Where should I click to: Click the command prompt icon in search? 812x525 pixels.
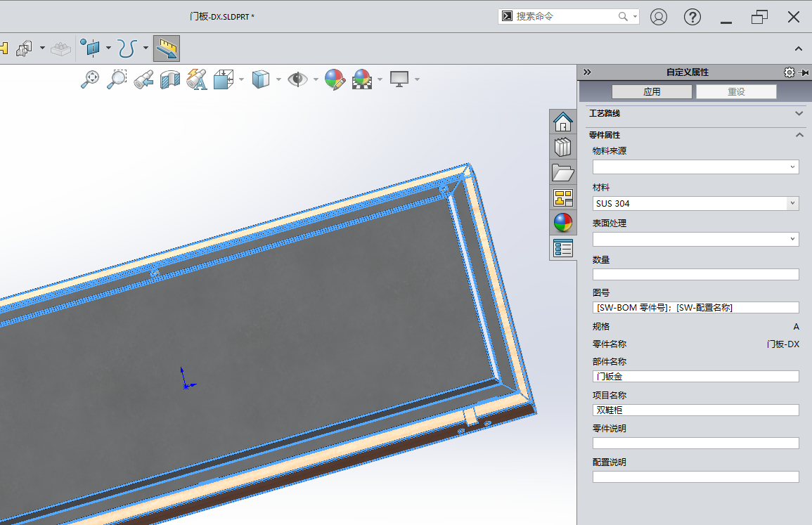(508, 17)
